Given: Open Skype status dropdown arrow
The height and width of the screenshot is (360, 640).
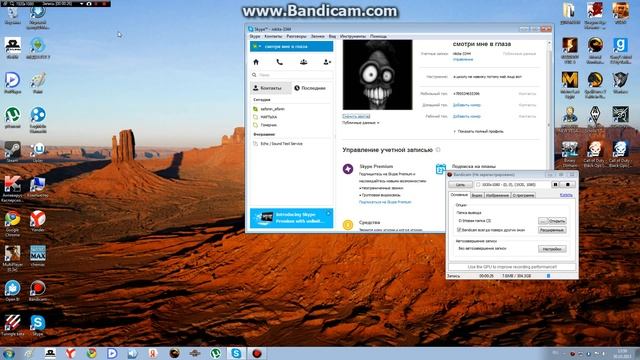Looking at the screenshot, I should point(260,47).
